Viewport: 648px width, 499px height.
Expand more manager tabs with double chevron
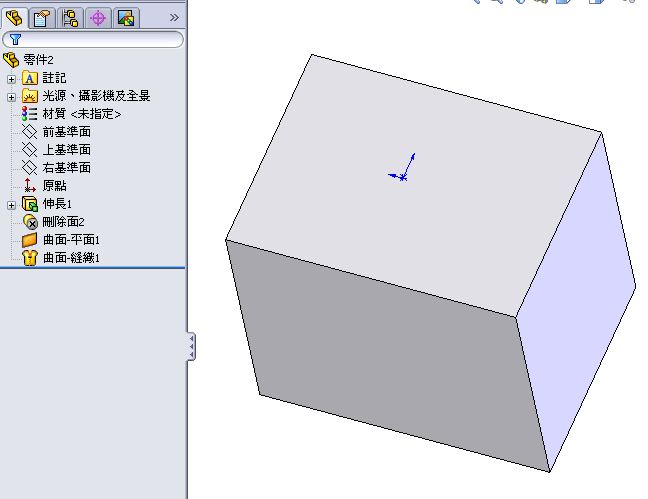point(174,17)
